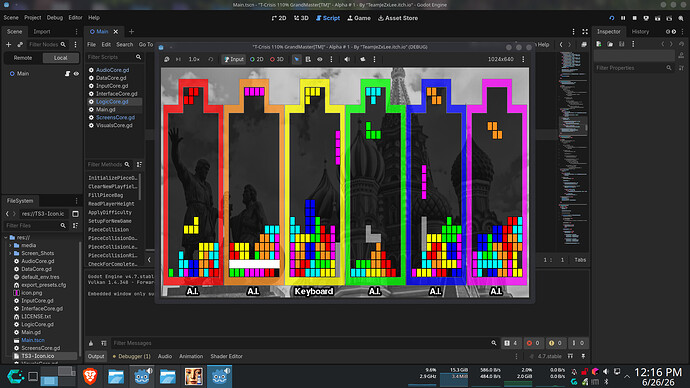This screenshot has height=388, width=690.
Task: Collapse the res:// root folder
Action: click(x=6, y=238)
